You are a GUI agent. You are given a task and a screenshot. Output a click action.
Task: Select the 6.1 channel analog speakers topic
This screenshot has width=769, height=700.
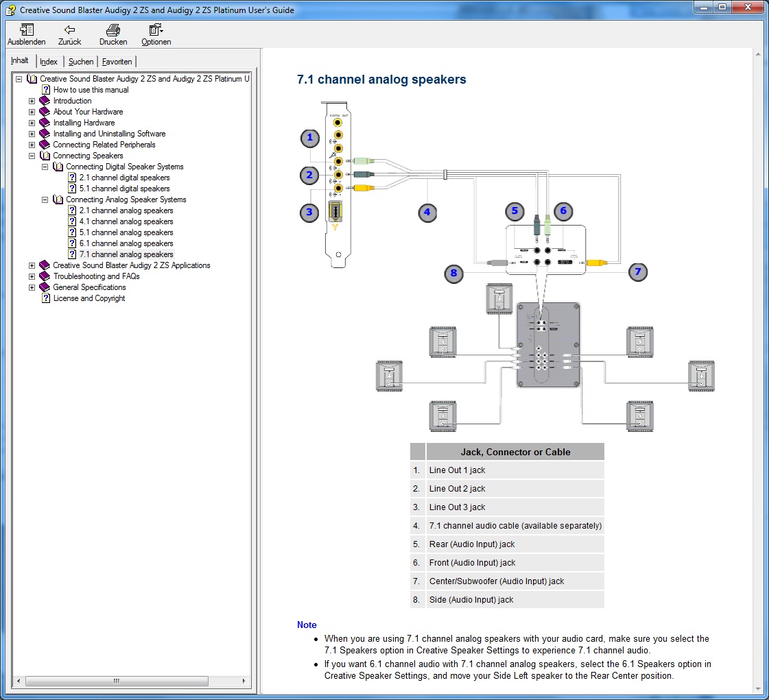[x=126, y=243]
